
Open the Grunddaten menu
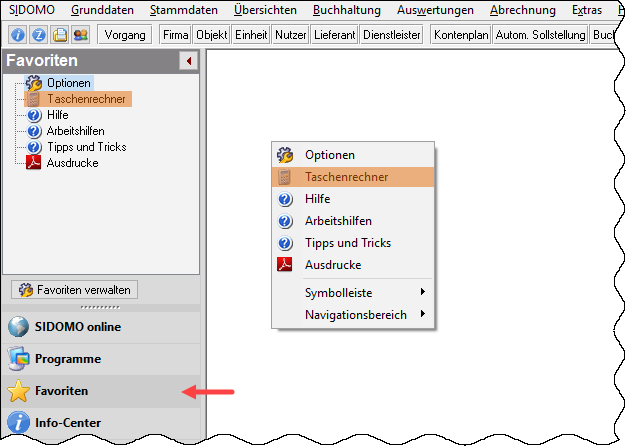102,10
